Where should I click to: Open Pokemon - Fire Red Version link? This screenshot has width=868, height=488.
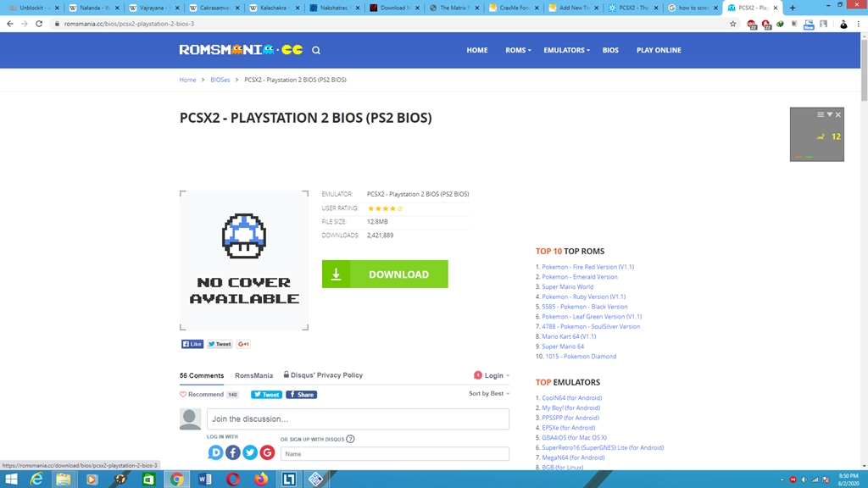(x=588, y=267)
